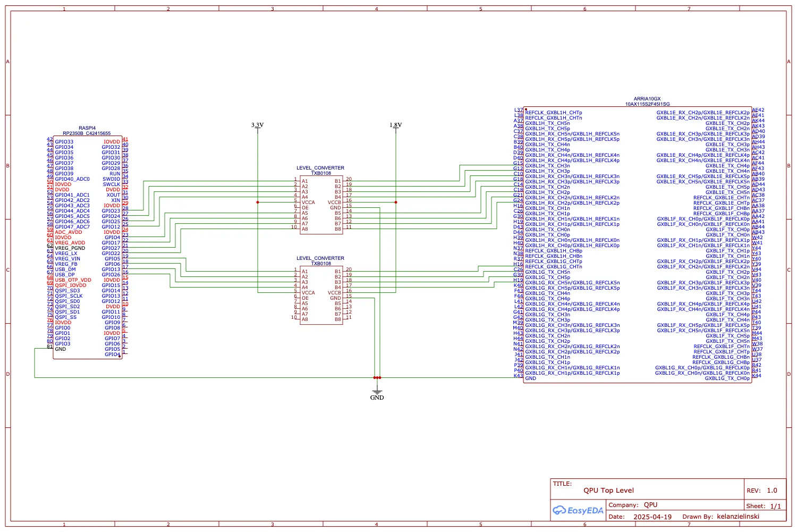The height and width of the screenshot is (532, 797).
Task: Click the EasyEDA logo in the title block
Action: click(x=578, y=510)
